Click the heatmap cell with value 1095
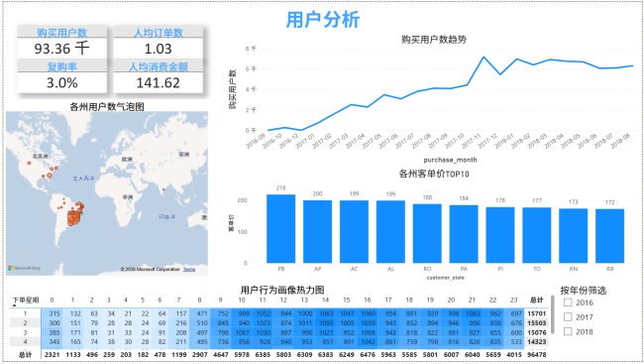644x364 pixels. click(x=326, y=323)
